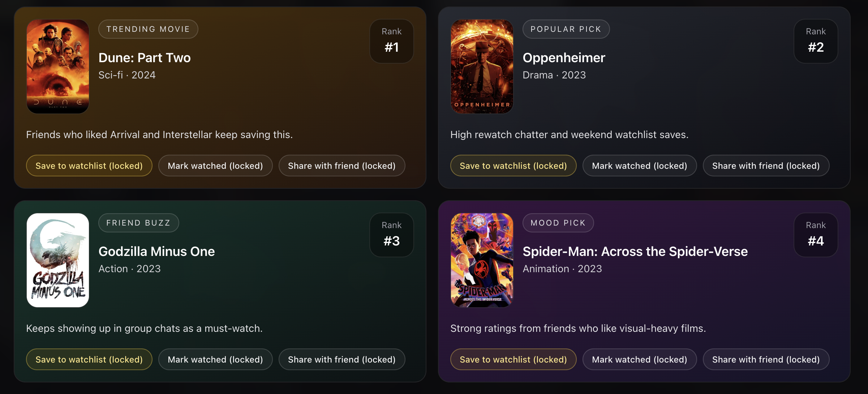
Task: Share Oppenheimer with a friend
Action: point(765,166)
